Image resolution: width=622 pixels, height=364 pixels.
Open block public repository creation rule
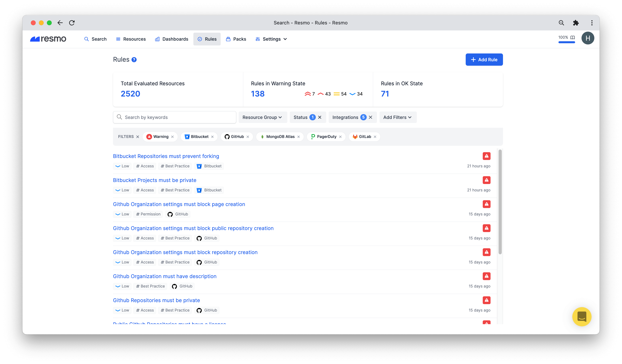(x=193, y=228)
